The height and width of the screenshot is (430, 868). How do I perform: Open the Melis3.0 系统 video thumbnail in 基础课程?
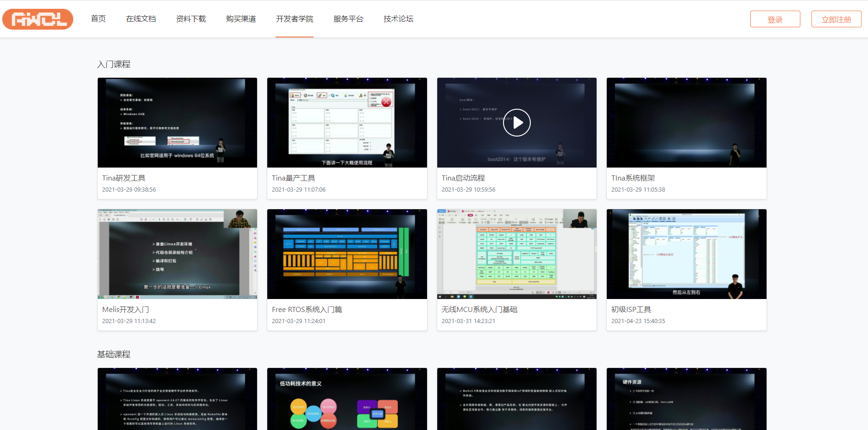coord(516,399)
